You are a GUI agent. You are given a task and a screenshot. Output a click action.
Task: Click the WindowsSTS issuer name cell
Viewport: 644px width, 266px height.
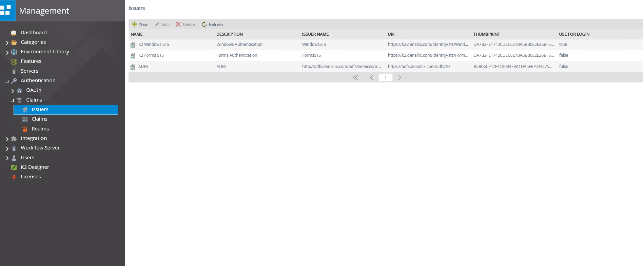tap(314, 45)
